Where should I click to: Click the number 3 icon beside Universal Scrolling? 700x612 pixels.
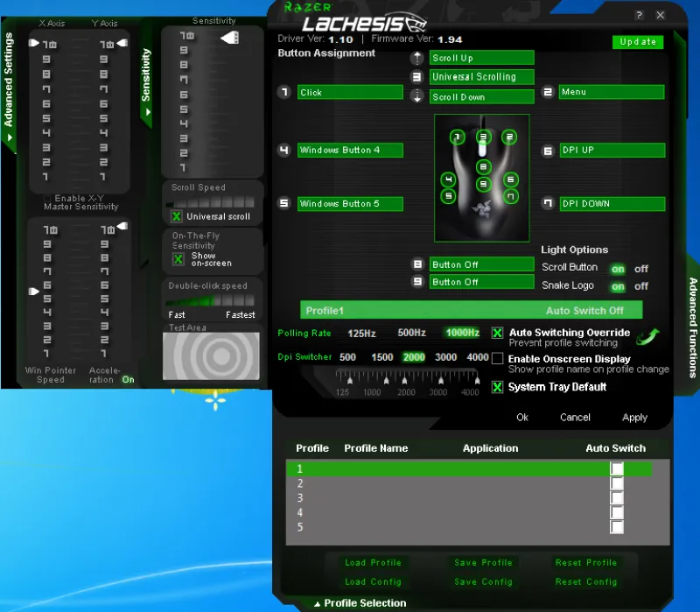(x=416, y=77)
